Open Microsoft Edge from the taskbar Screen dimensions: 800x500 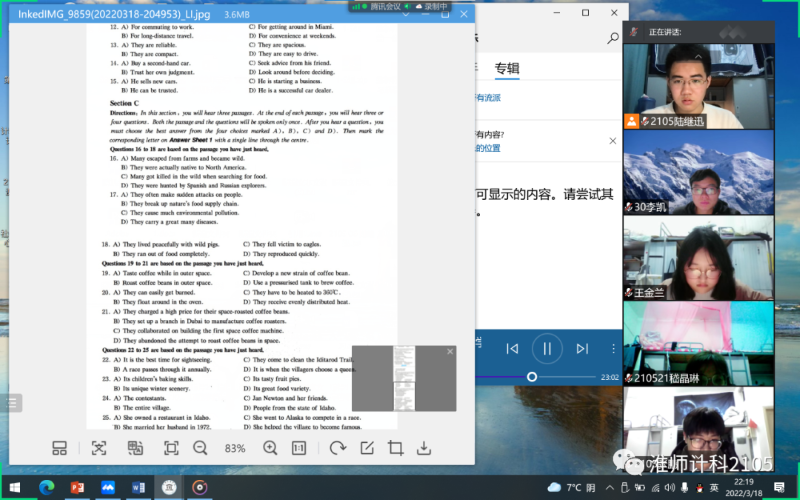(46, 487)
